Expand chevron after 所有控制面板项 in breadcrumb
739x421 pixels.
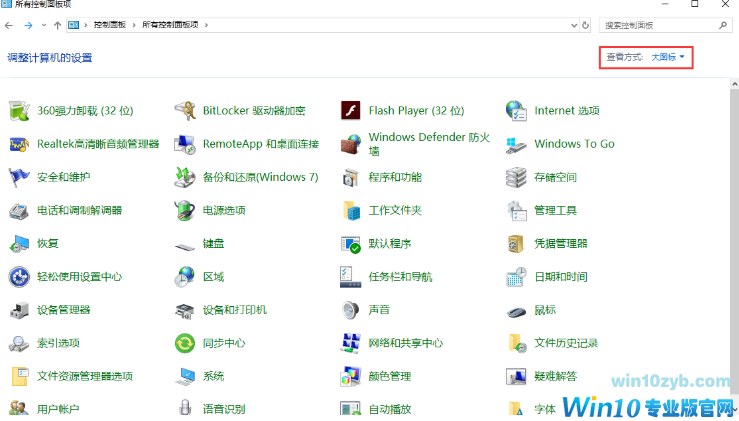pyautogui.click(x=206, y=25)
